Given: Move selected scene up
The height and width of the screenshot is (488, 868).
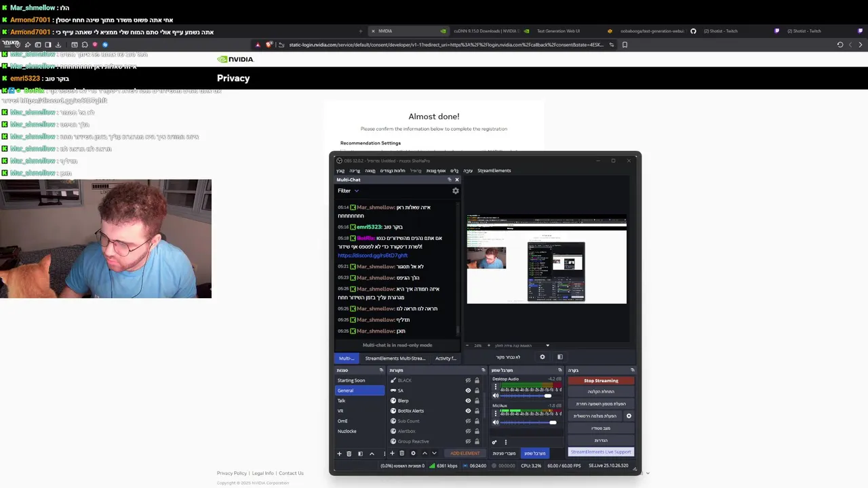Looking at the screenshot, I should (x=372, y=453).
